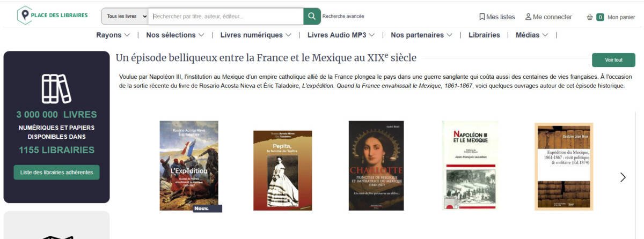This screenshot has height=239, width=644.
Task: Open the Librairies menu item
Action: click(484, 35)
